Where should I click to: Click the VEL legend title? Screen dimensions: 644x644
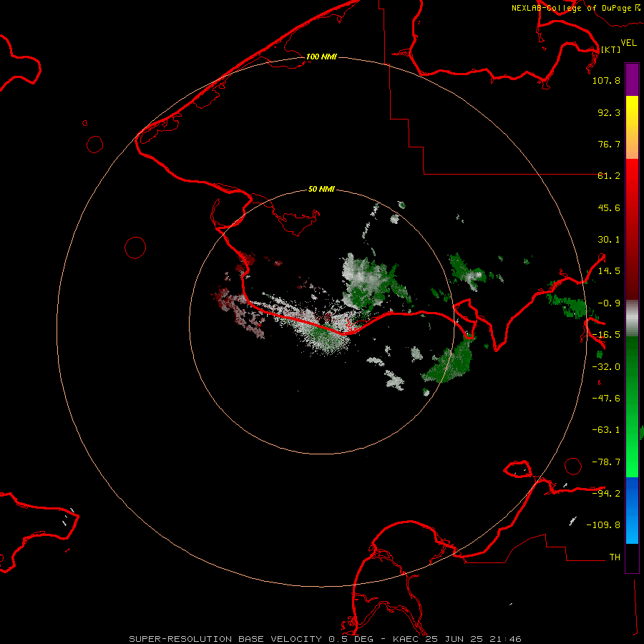[x=629, y=43]
